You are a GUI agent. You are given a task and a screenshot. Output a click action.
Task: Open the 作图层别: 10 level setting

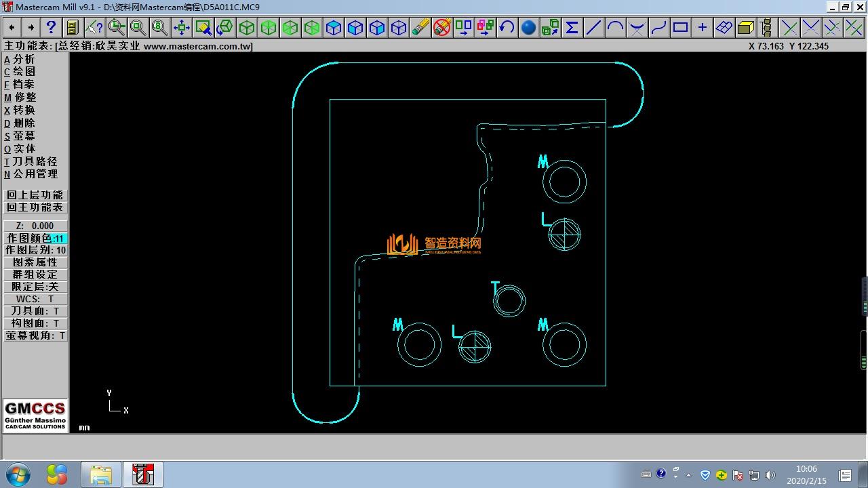click(35, 250)
